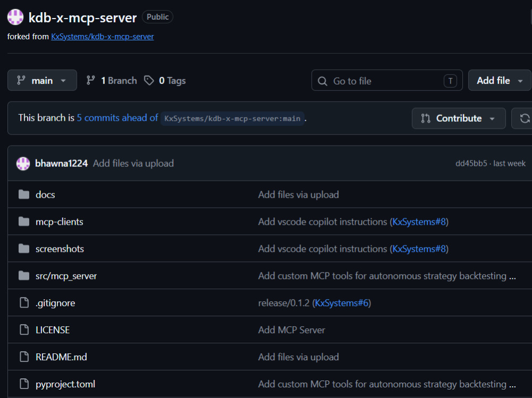532x398 pixels.
Task: Click the kdb-x-mcp-server repository title
Action: (x=82, y=18)
